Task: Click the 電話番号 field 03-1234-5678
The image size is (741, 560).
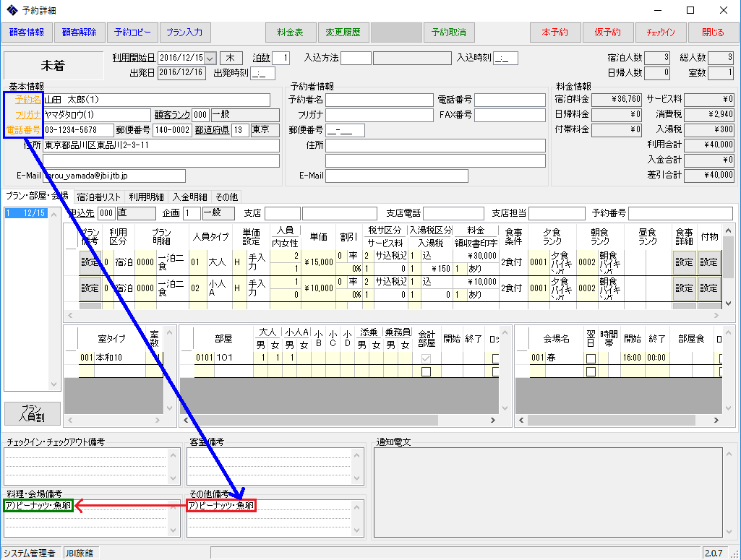Action: tap(79, 130)
